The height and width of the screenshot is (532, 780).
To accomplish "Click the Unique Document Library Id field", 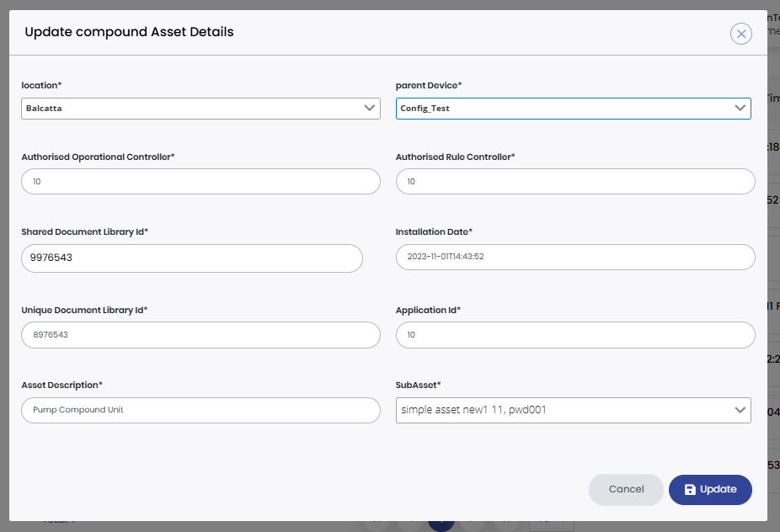I will click(x=200, y=334).
